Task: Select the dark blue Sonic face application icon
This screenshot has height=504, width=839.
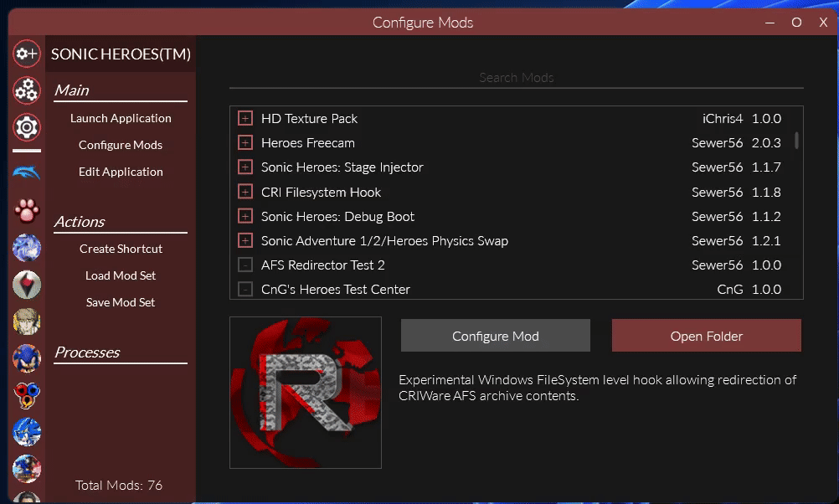Action: coord(27,358)
